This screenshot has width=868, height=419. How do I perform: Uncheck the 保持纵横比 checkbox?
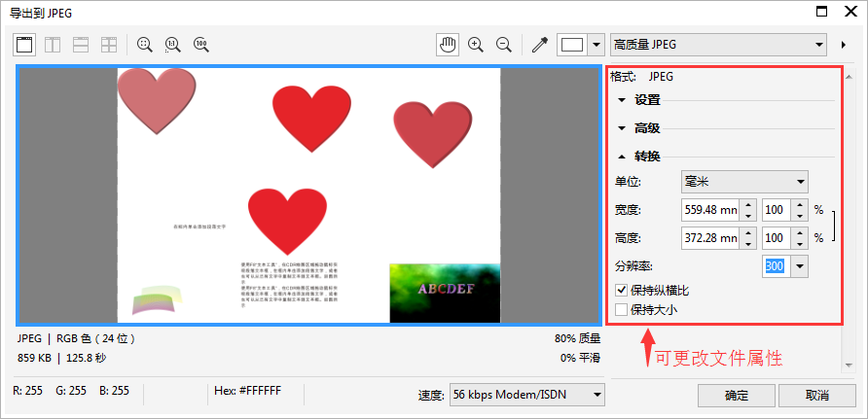point(622,290)
